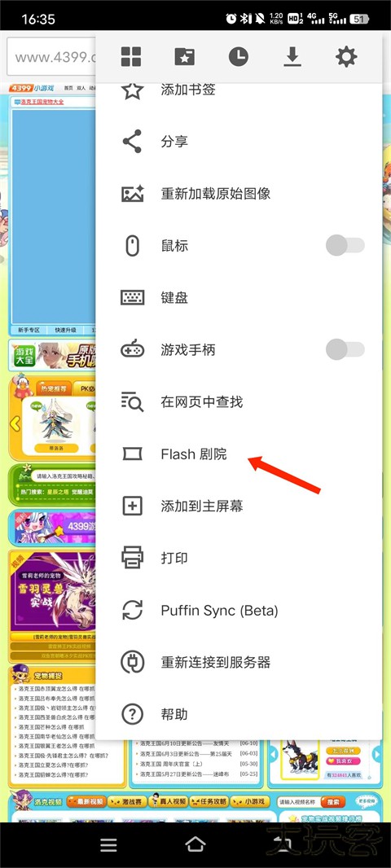
Task: Click the www.4399 address bar
Action: 51,58
